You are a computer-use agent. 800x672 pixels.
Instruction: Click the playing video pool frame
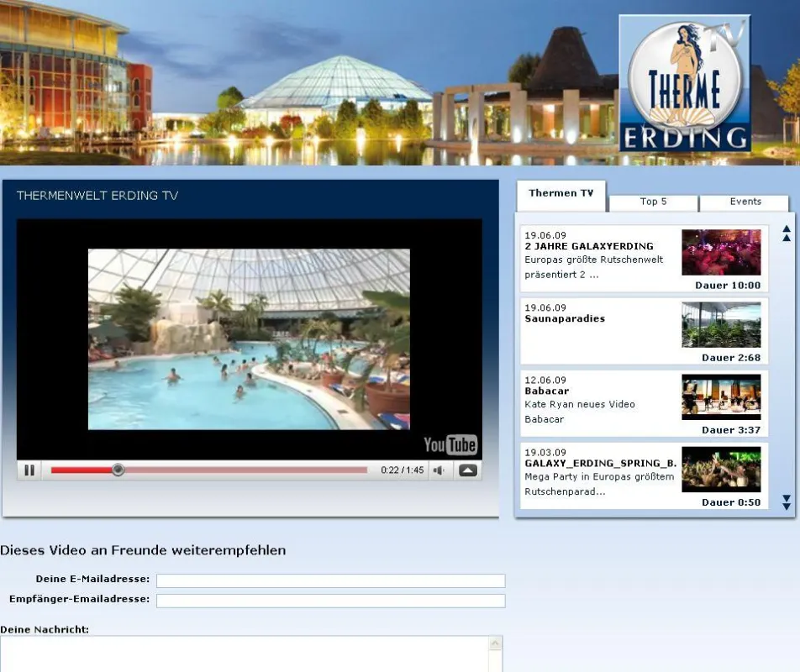click(x=249, y=339)
